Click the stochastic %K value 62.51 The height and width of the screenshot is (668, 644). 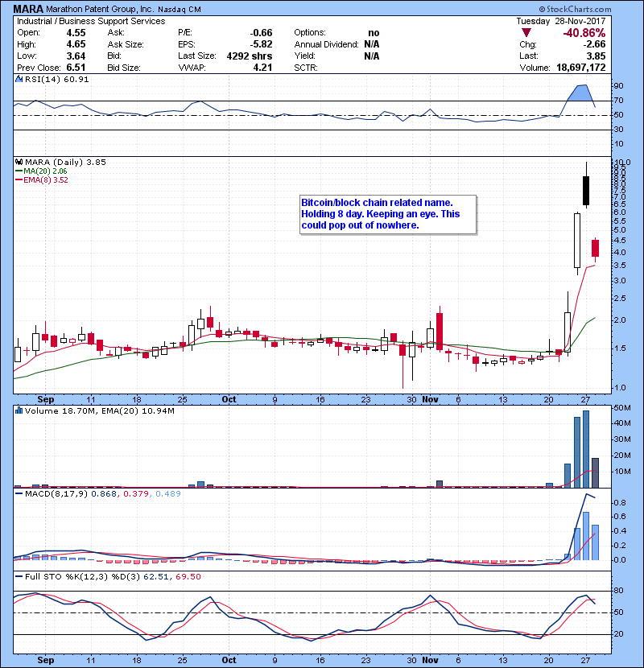coord(156,577)
